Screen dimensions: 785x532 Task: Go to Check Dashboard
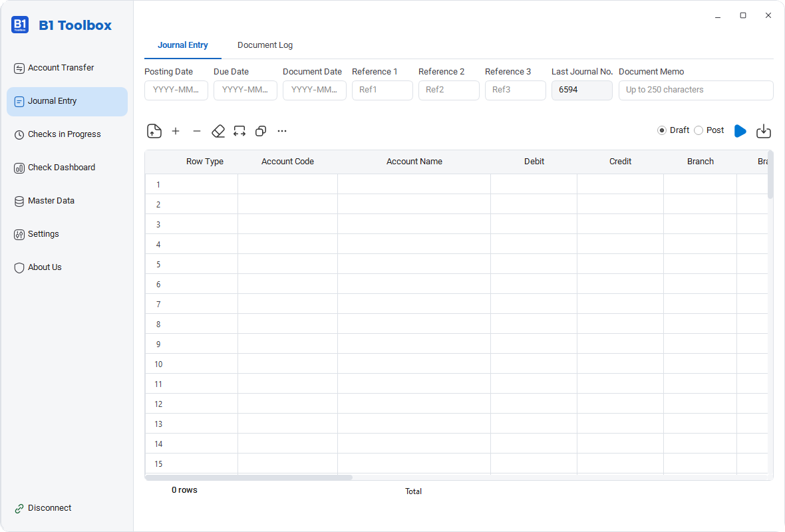(67, 168)
